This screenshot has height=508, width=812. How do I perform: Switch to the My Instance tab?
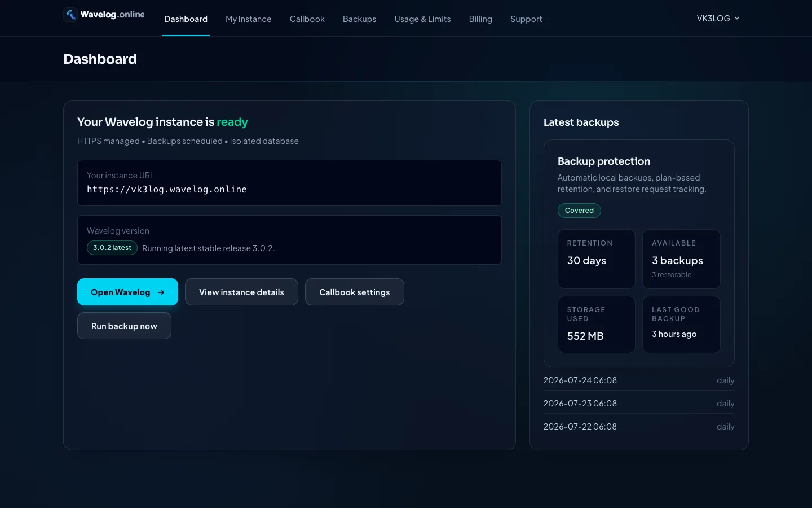[x=249, y=19]
